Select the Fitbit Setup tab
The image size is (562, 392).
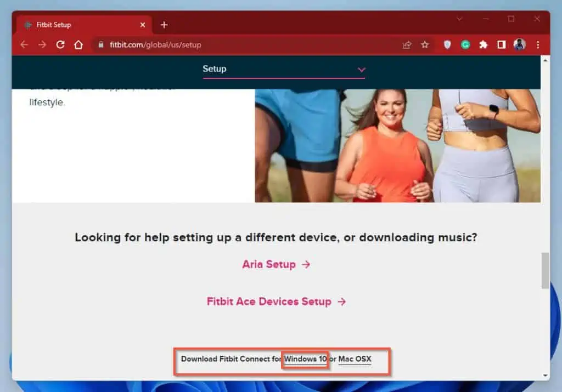click(84, 25)
